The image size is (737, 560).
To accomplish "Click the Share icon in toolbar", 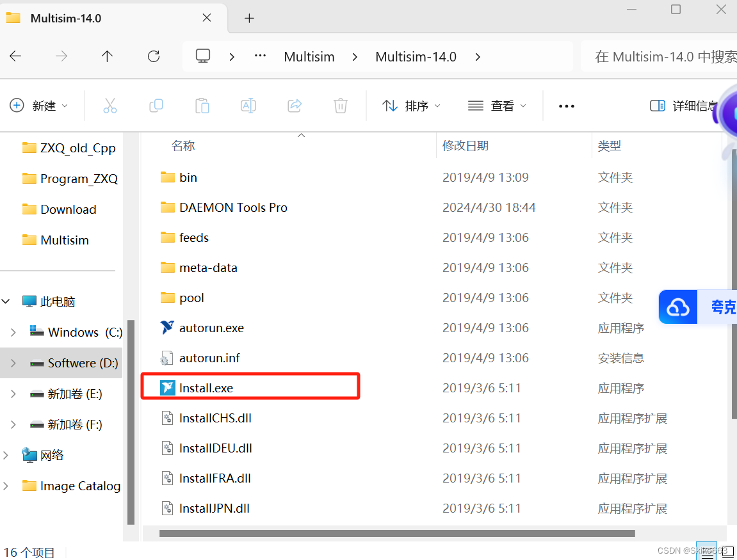I will click(x=295, y=106).
